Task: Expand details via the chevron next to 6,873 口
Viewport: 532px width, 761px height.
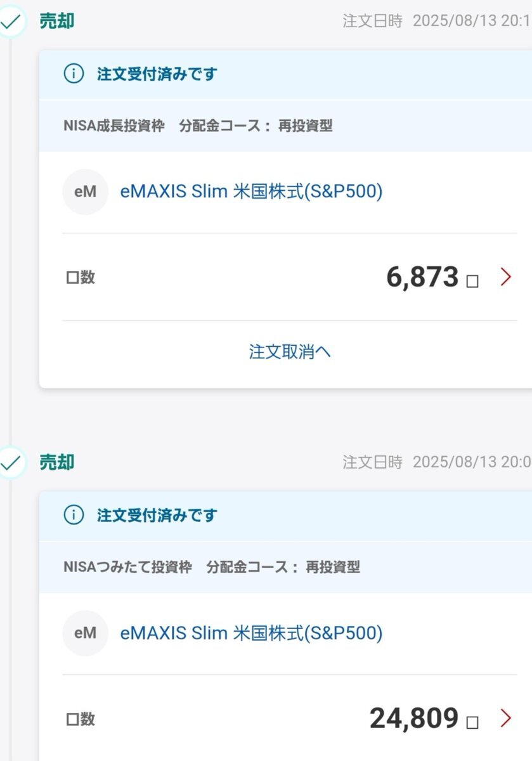Action: 505,277
